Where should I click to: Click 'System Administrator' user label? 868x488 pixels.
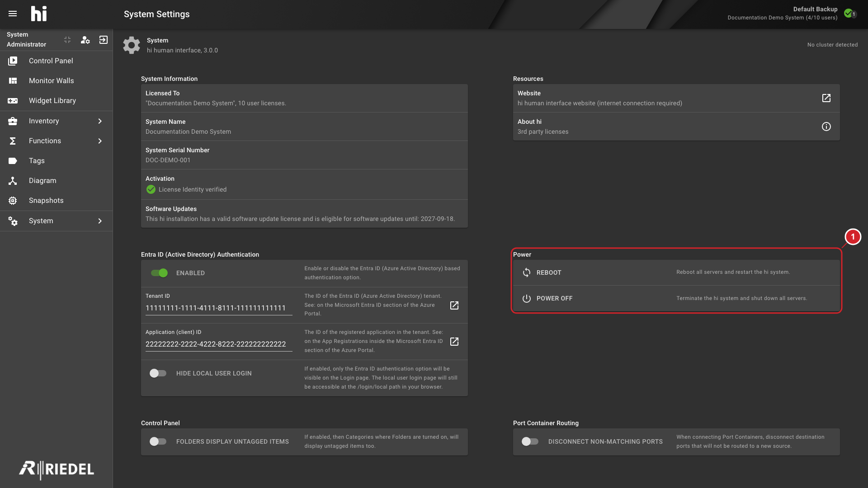(x=26, y=39)
